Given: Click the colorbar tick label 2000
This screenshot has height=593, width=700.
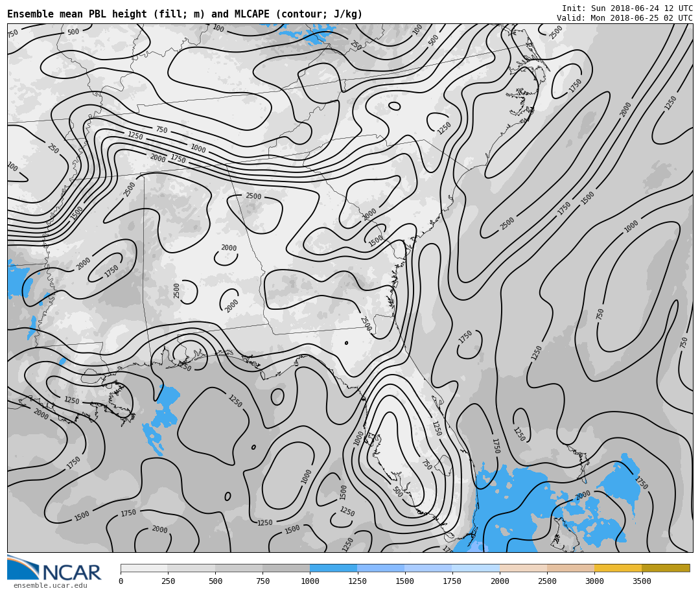Looking at the screenshot, I should [500, 581].
